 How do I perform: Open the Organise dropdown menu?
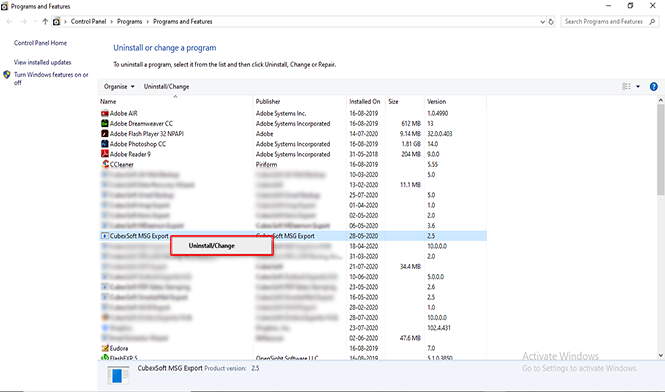[x=119, y=87]
